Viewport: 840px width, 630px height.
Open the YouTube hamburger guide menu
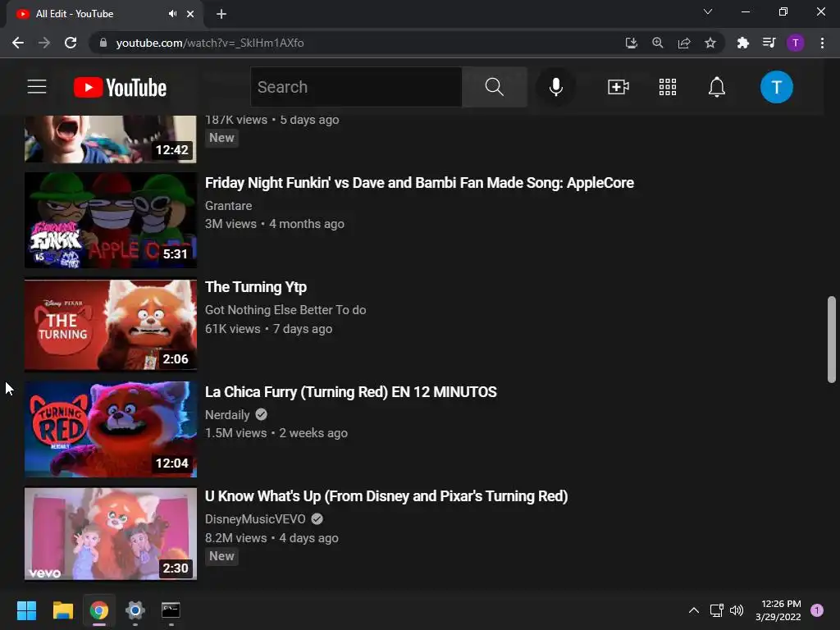click(37, 87)
